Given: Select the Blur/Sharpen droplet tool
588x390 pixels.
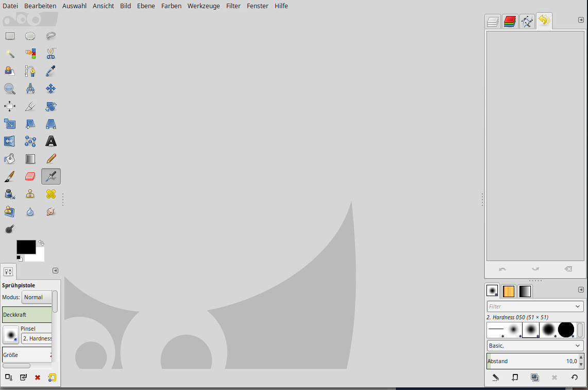Looking at the screenshot, I should tap(30, 212).
